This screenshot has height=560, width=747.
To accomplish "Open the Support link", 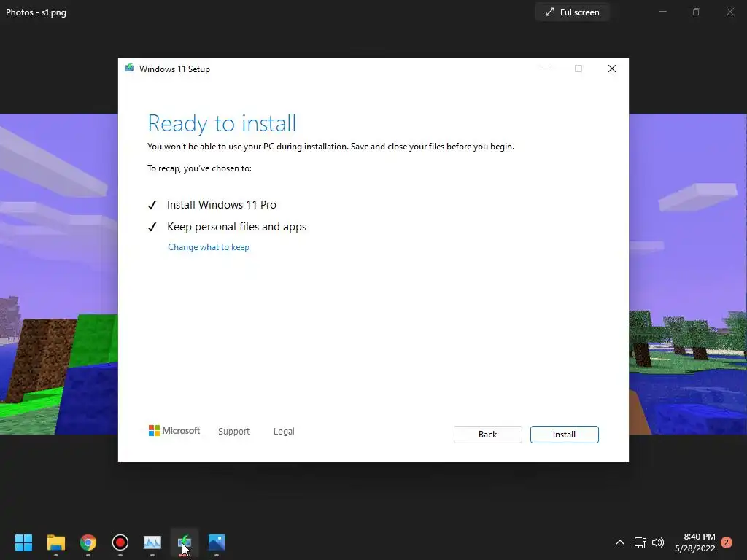I will 234,432.
